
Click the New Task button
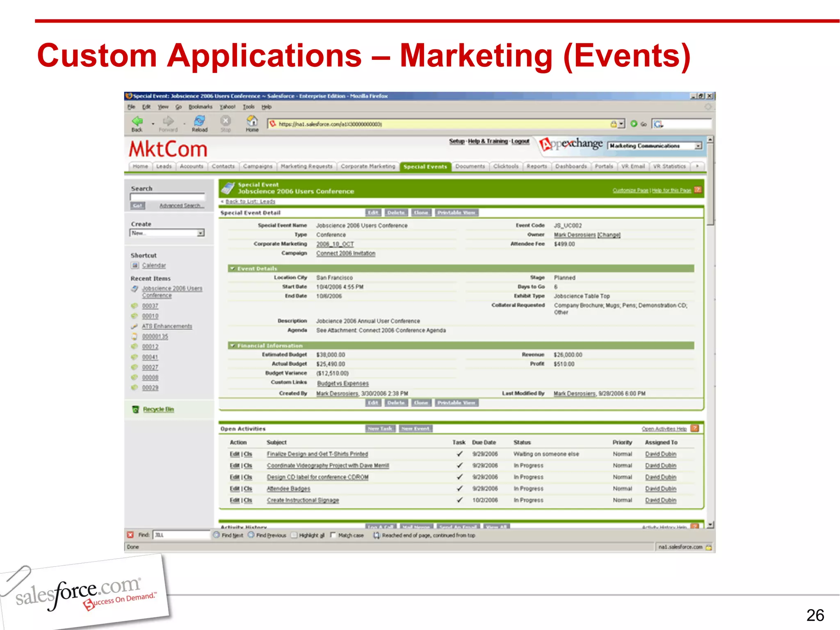coord(380,429)
